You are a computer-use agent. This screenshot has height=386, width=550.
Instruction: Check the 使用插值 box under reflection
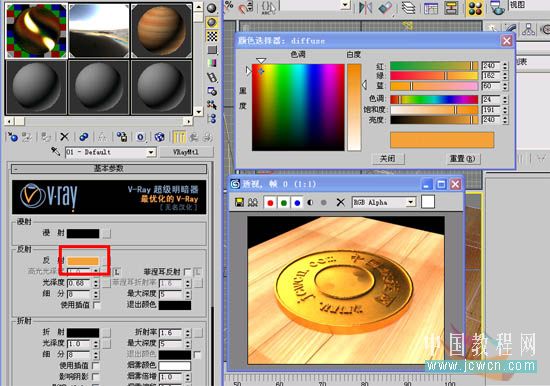pos(96,305)
